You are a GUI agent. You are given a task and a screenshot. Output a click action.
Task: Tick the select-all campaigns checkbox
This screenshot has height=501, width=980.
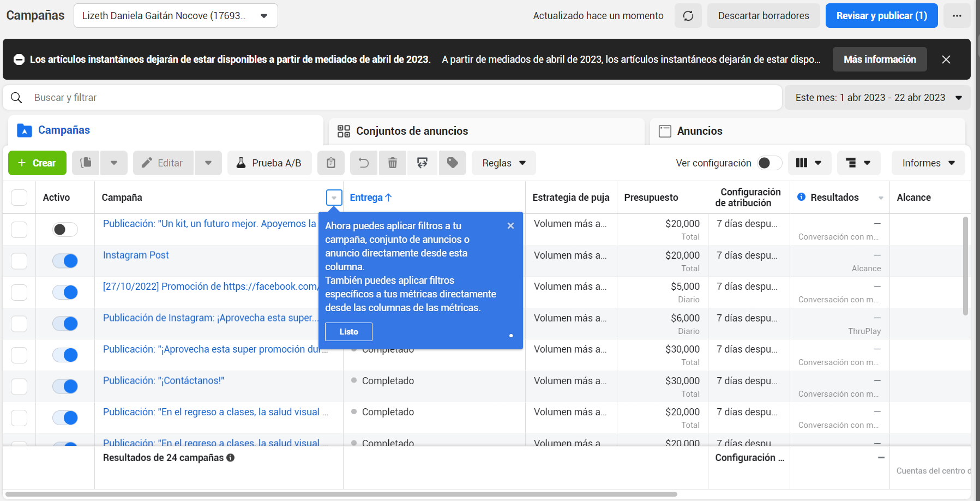pyautogui.click(x=19, y=198)
